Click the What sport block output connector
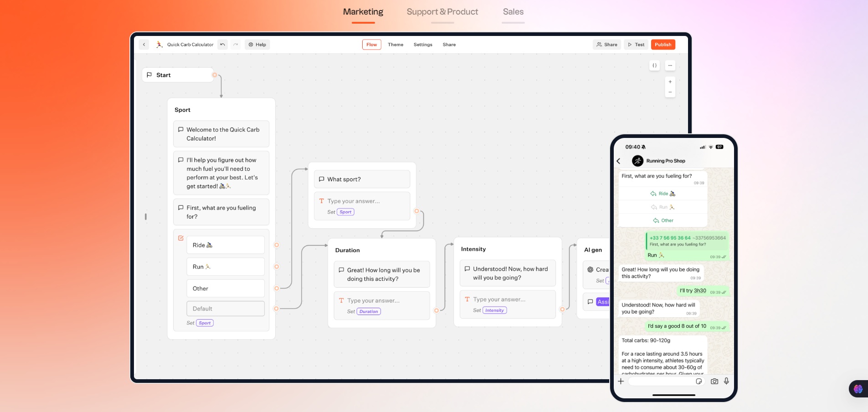This screenshot has width=868, height=412. 416,211
